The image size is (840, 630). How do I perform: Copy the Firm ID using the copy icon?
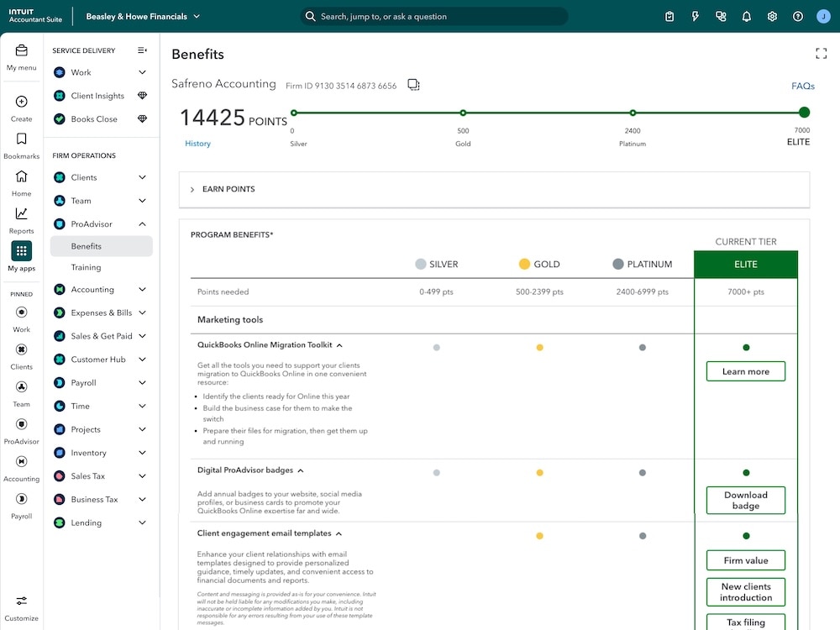[x=412, y=84]
